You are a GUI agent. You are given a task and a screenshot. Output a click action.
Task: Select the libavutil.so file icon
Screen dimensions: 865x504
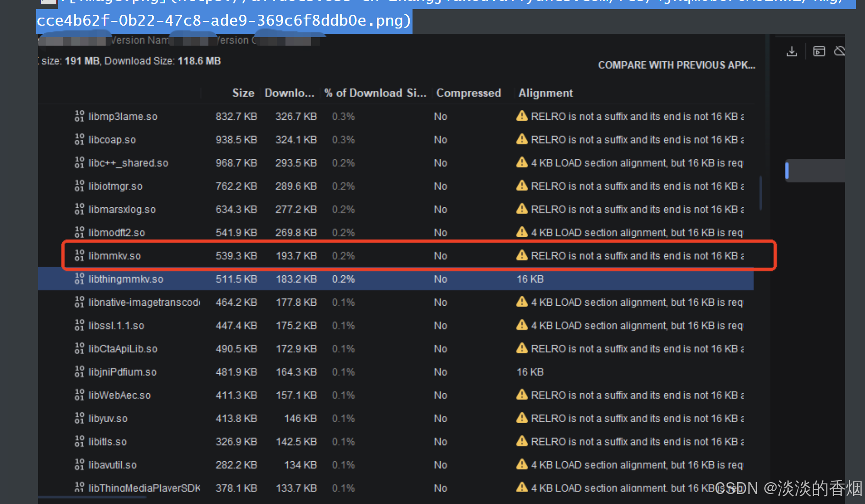click(79, 465)
